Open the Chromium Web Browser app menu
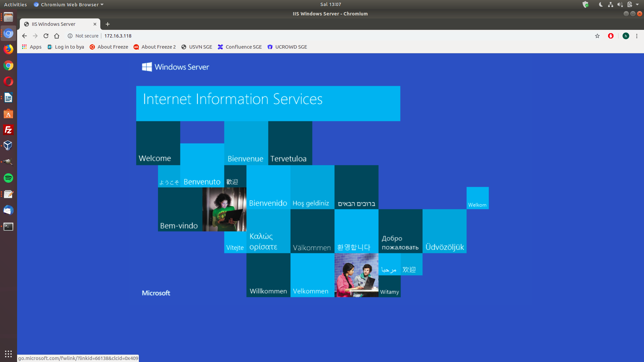This screenshot has width=644, height=362. (x=68, y=4)
